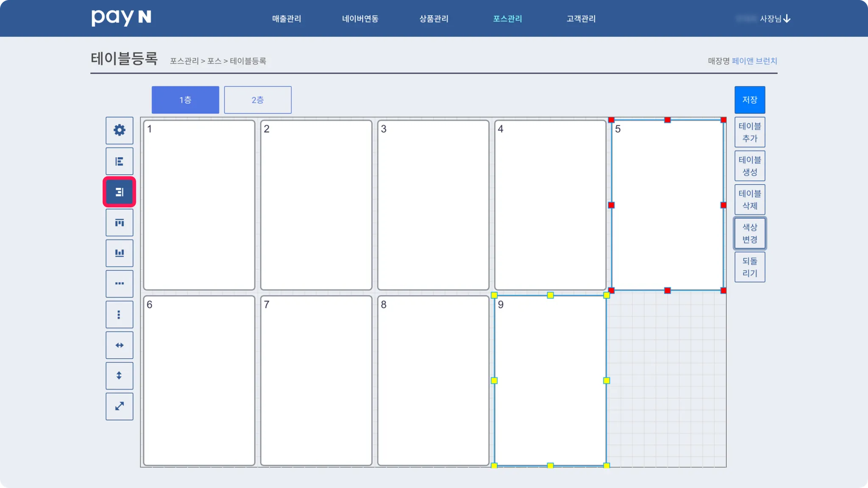The width and height of the screenshot is (868, 488).
Task: Select the align left tool icon
Action: pos(119,161)
